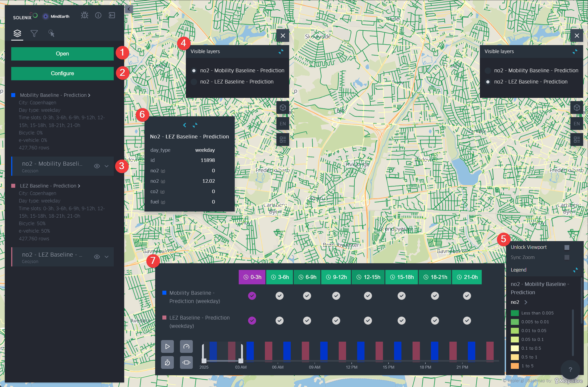Expand Mobility Baseline - Prediction dataset chevron
Image resolution: width=588 pixels, height=387 pixels.
pos(89,95)
